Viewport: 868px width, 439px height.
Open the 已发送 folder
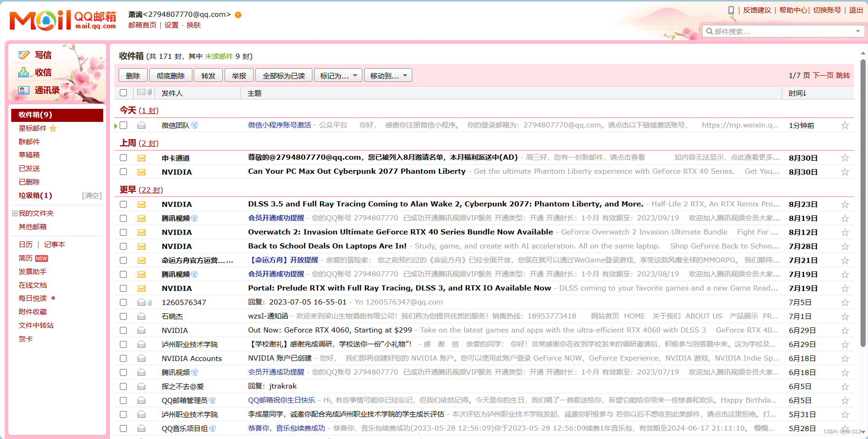tap(29, 169)
